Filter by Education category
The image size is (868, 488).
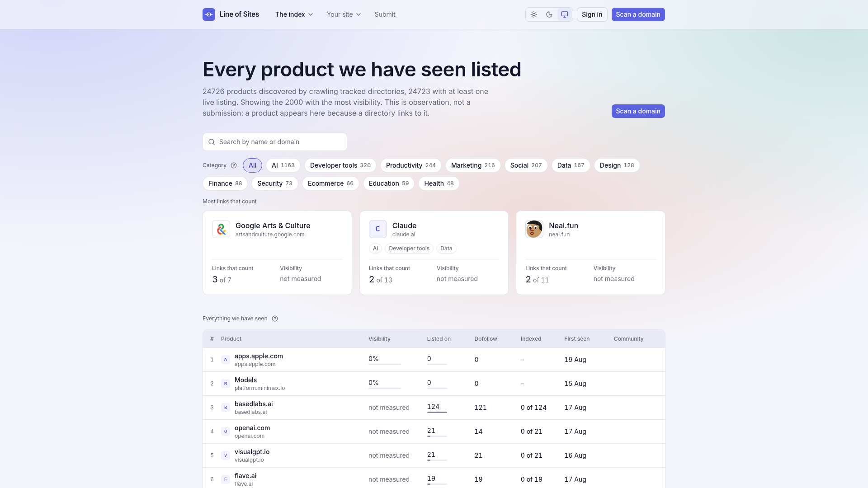(x=389, y=183)
